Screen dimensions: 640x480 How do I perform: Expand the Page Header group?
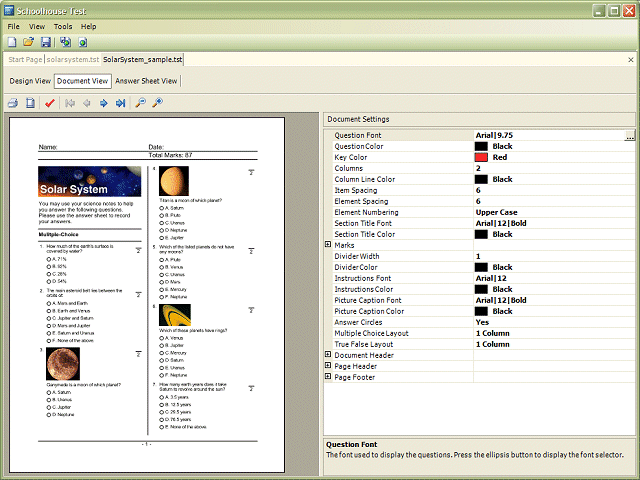tap(328, 366)
